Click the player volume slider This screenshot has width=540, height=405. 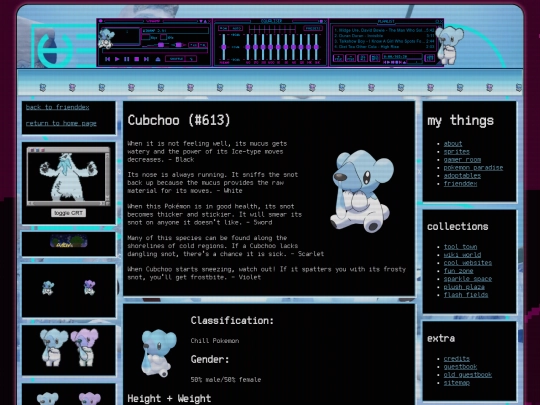click(x=156, y=45)
